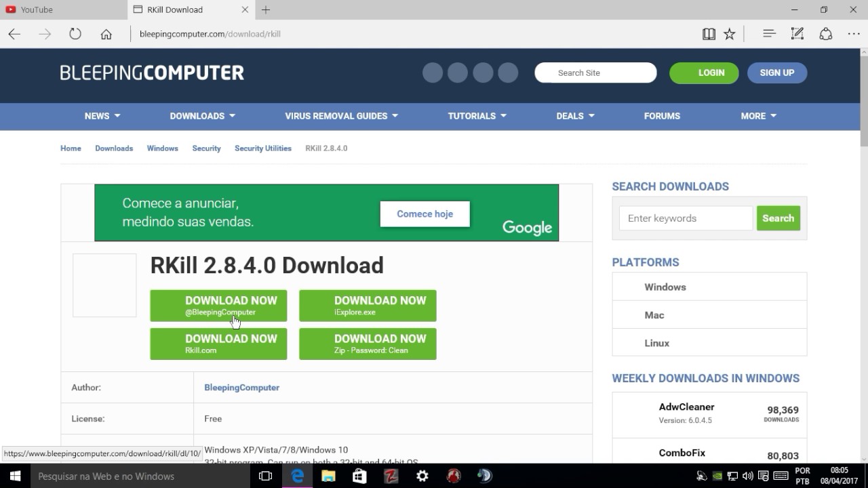Open ComboFix in weekly downloads
Image resolution: width=868 pixels, height=488 pixels.
[682, 453]
